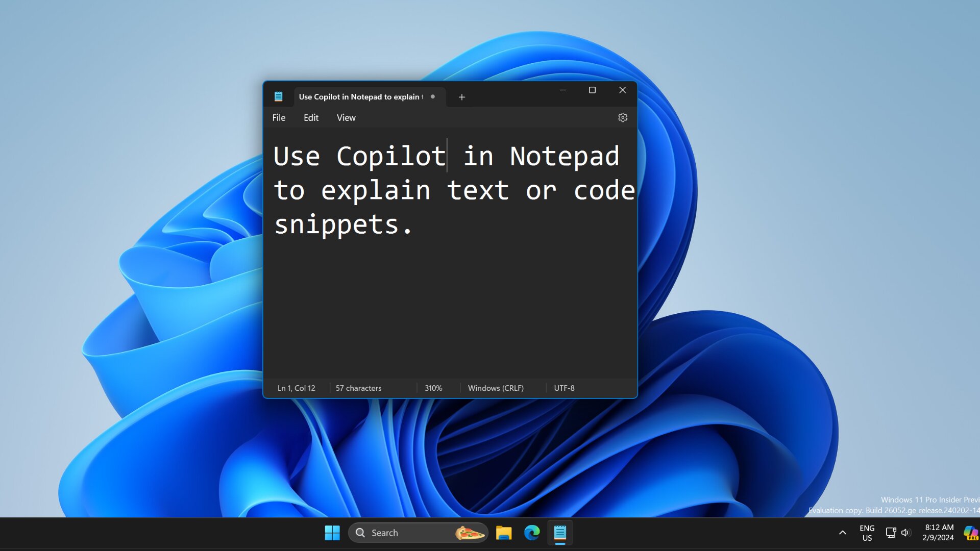This screenshot has height=551, width=980.
Task: Open the Edit menu
Action: (311, 118)
